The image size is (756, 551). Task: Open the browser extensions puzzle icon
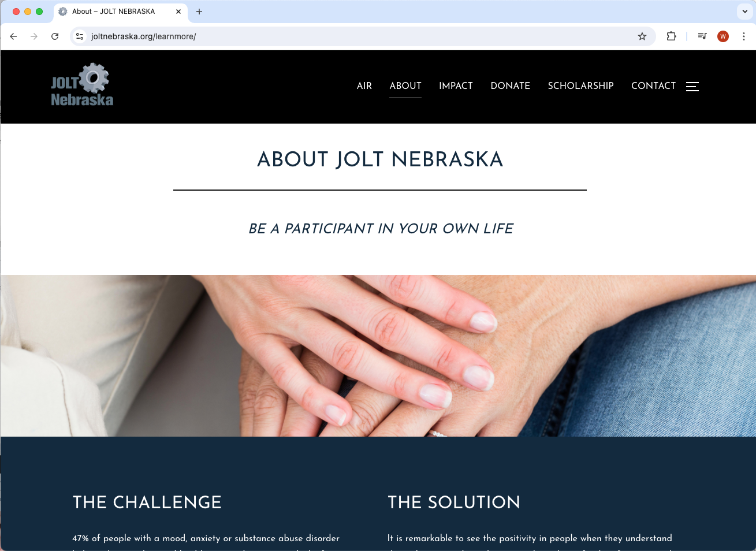pyautogui.click(x=671, y=36)
